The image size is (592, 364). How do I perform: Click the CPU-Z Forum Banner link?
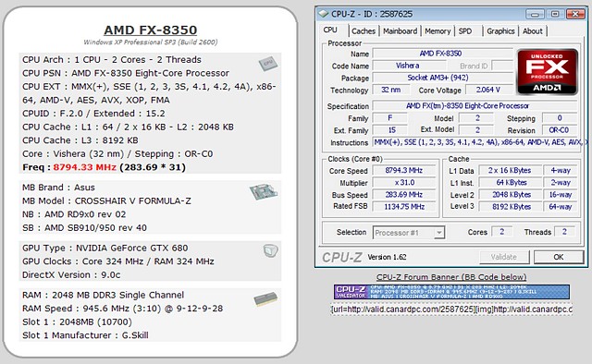451,277
